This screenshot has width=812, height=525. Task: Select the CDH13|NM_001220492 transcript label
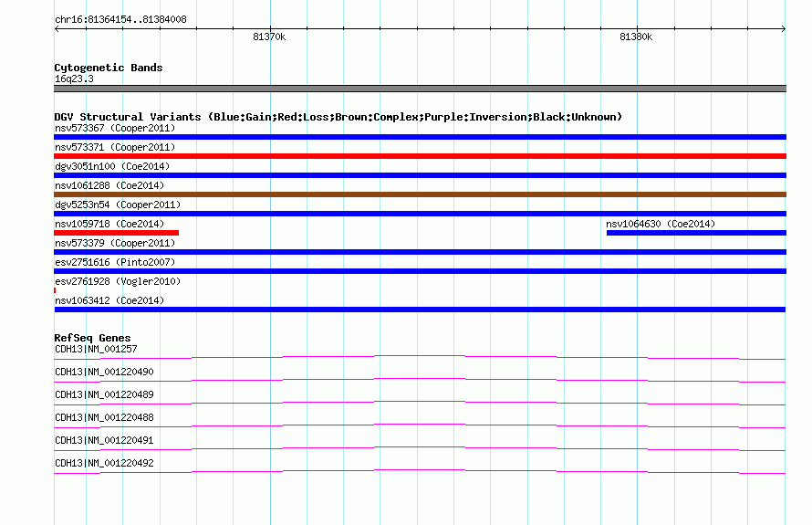click(x=104, y=463)
